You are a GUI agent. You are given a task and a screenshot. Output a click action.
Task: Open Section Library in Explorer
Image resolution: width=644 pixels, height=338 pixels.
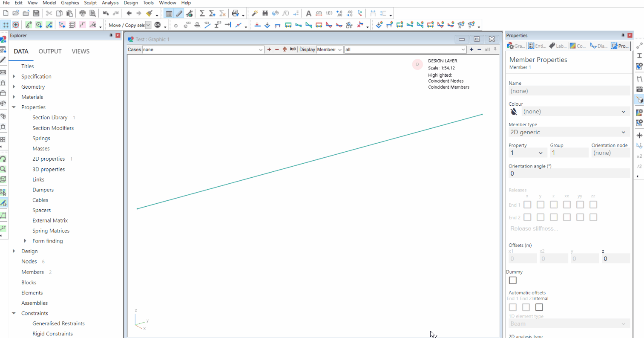coord(50,118)
